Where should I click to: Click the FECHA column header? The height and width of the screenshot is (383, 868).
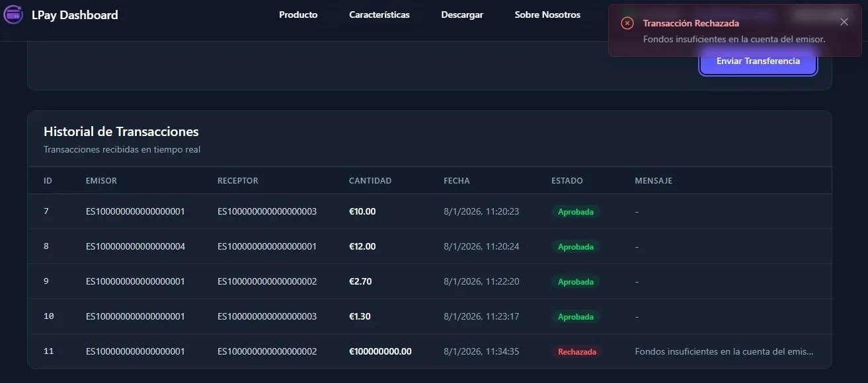point(457,180)
